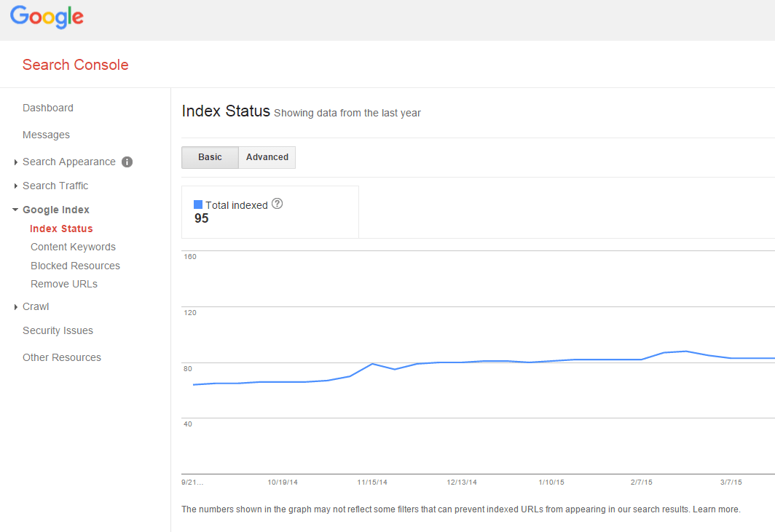Click the 40 y-axis label
Screen dimensions: 775x532
point(188,424)
